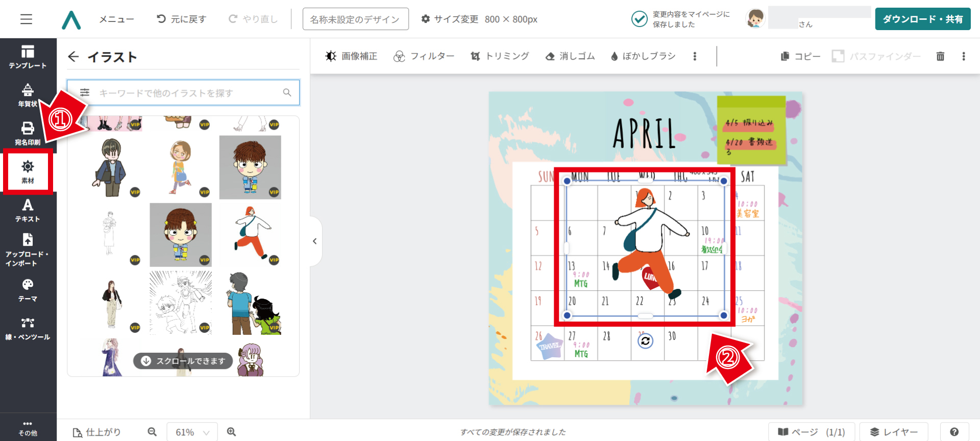Select the running girl illustration thumbnail
The image size is (980, 441).
coord(251,235)
